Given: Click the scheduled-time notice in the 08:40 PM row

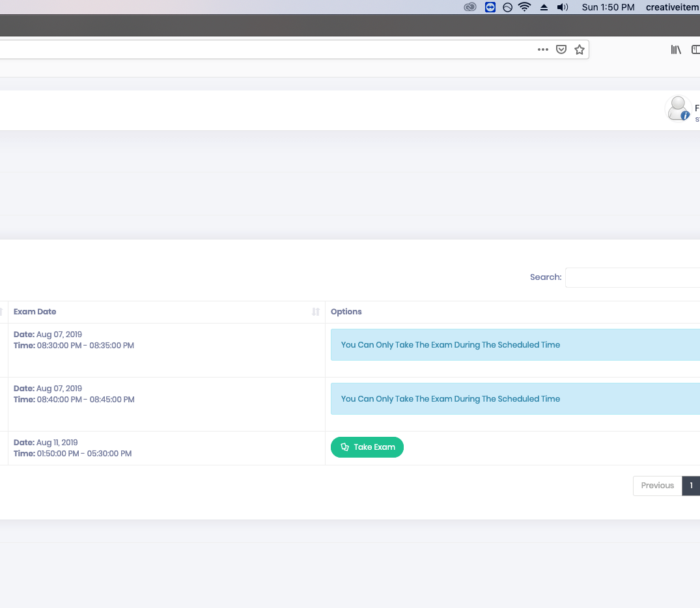Looking at the screenshot, I should 515,398.
